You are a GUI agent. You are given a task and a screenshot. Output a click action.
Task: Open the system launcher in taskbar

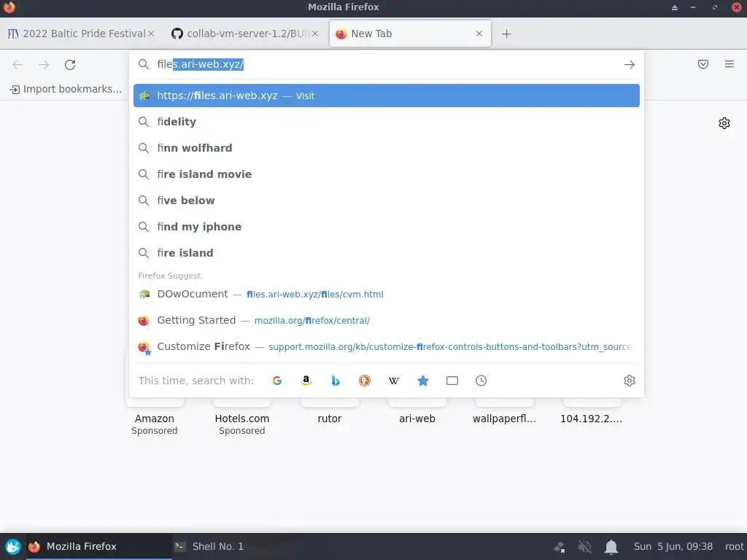13,546
